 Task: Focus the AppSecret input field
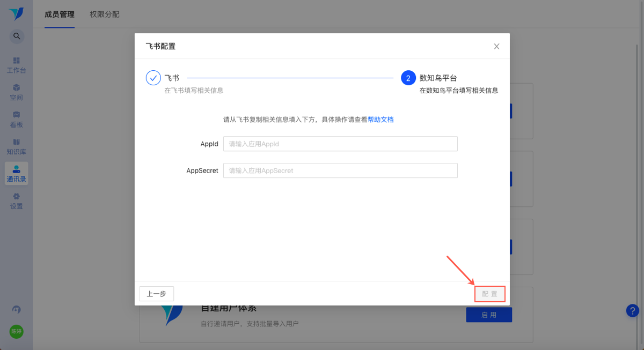click(x=340, y=170)
